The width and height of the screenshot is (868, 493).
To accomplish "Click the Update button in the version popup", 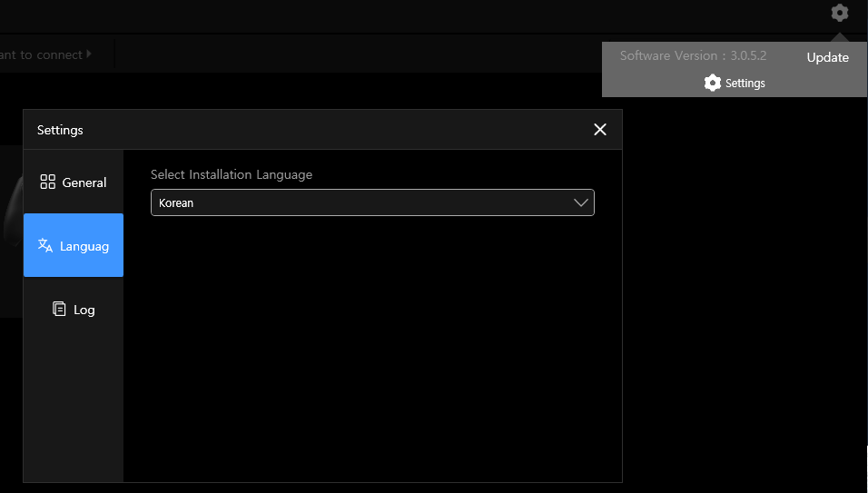I will (827, 57).
